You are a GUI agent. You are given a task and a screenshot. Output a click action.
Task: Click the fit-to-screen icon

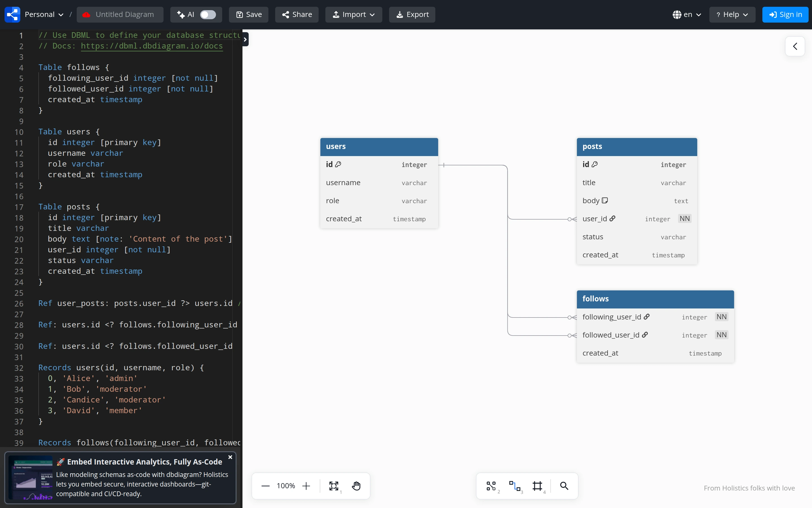tap(334, 486)
